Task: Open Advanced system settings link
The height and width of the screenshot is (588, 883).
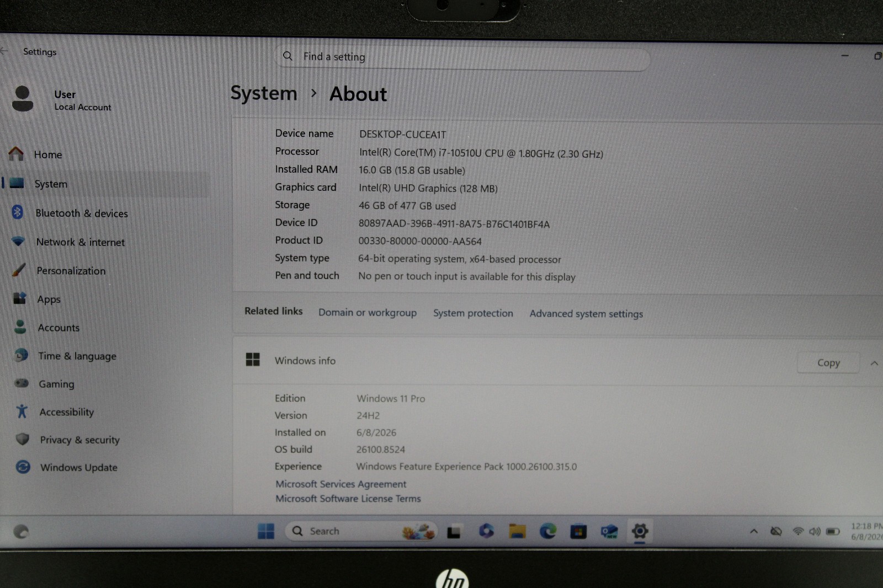Action: point(586,313)
